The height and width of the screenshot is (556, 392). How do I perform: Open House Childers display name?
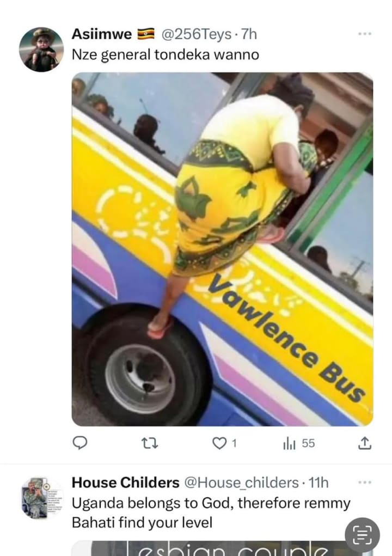pyautogui.click(x=125, y=482)
